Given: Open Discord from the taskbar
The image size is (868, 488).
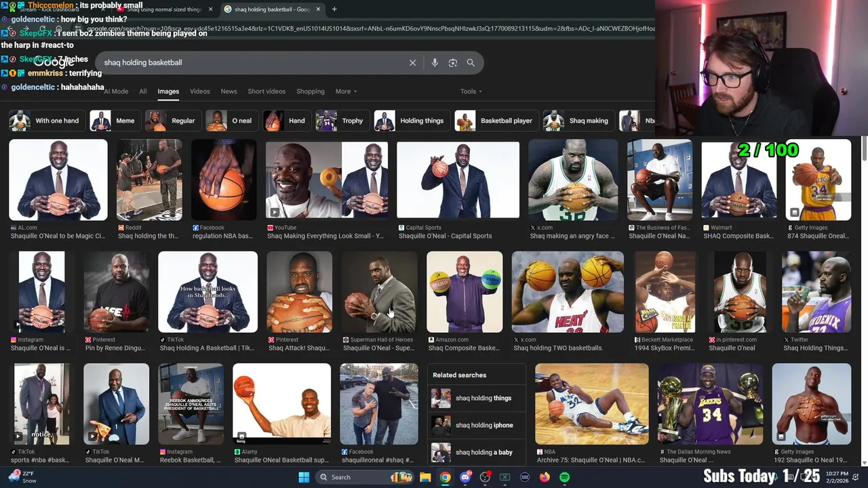Looking at the screenshot, I should (465, 477).
